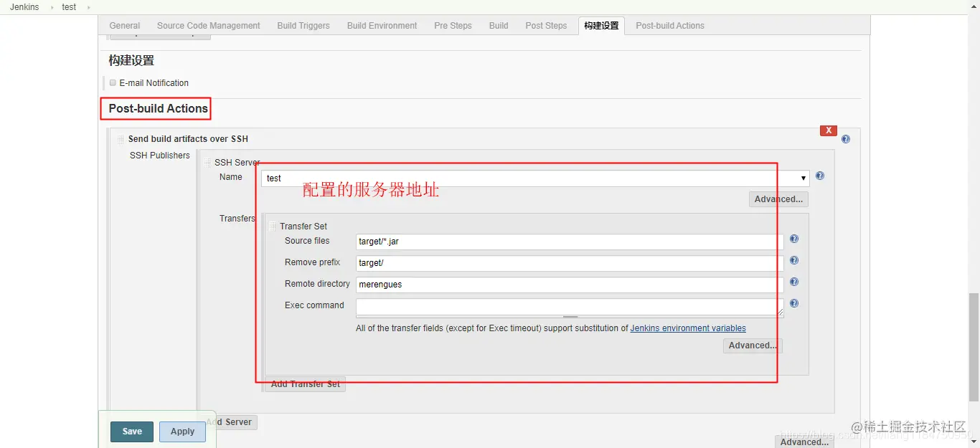The width and height of the screenshot is (980, 448).
Task: Jump to the Post-build Actions tab
Action: (x=670, y=26)
